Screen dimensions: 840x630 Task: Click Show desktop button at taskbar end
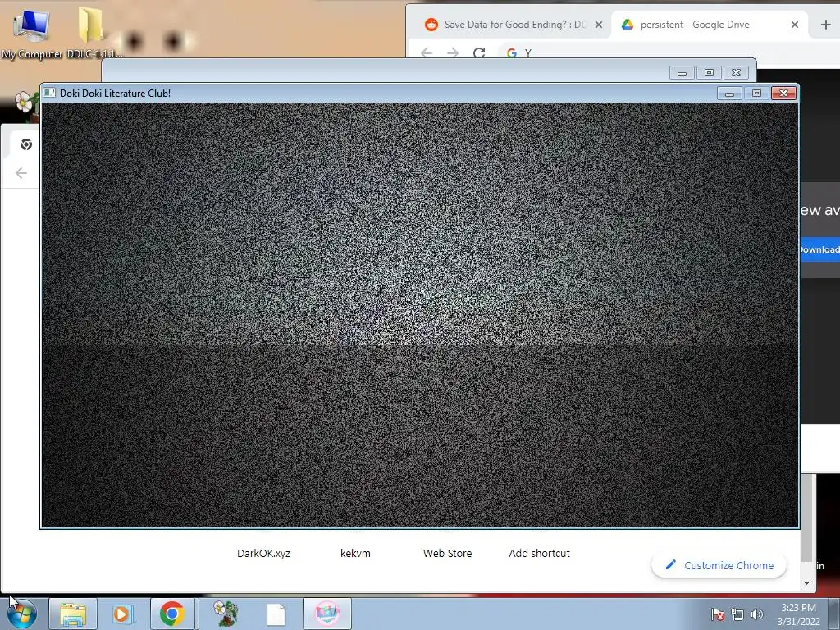click(834, 614)
